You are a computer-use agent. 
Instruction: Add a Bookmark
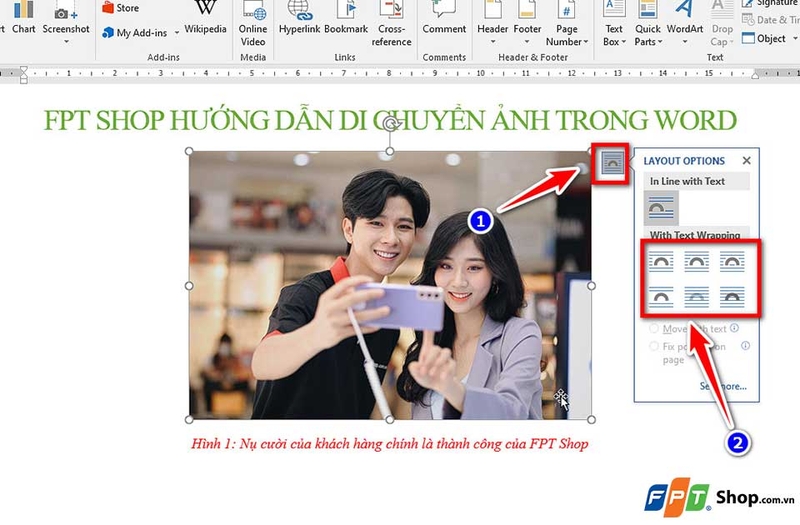(x=346, y=19)
